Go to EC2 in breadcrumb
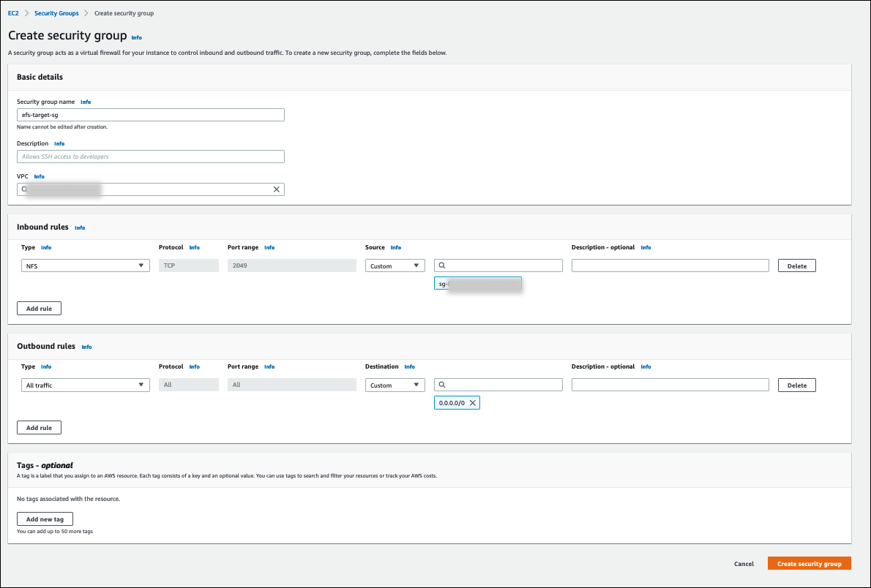871x588 pixels. 13,13
